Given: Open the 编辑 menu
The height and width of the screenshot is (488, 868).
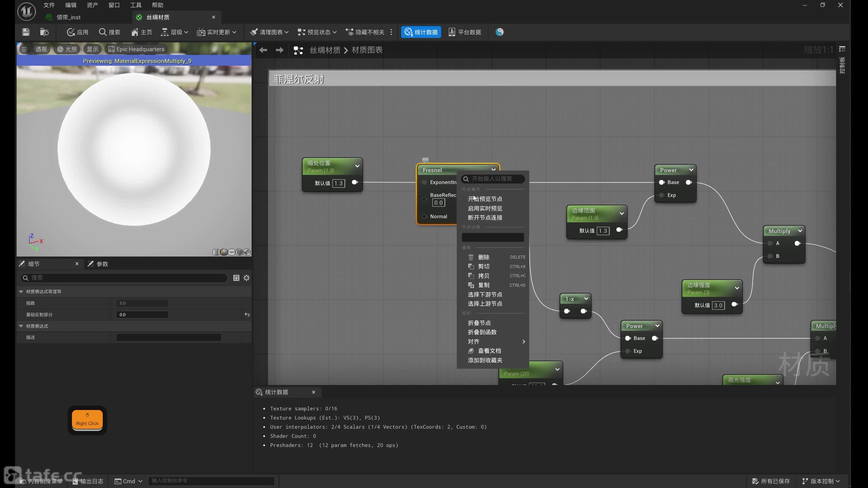Looking at the screenshot, I should click(71, 5).
